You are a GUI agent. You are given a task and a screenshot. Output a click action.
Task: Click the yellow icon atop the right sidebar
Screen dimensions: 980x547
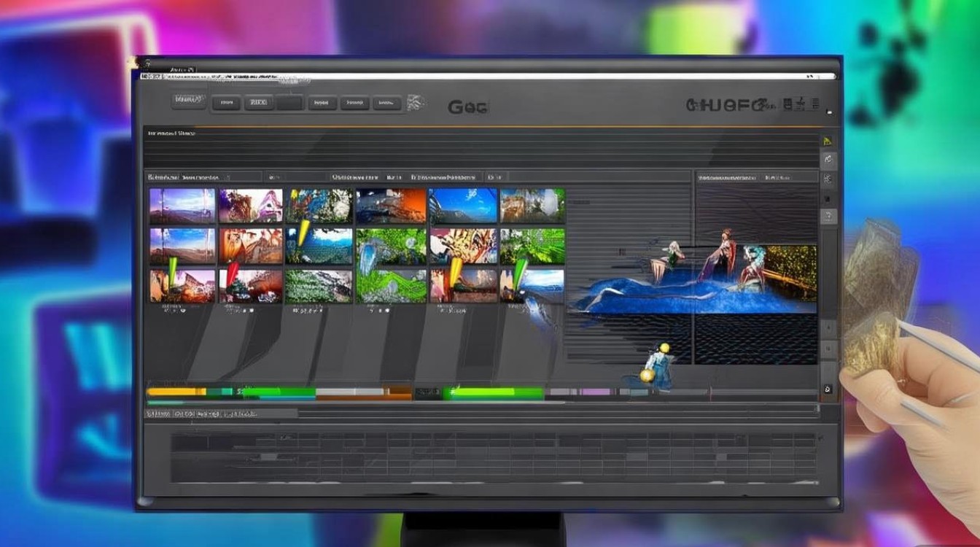pos(828,141)
